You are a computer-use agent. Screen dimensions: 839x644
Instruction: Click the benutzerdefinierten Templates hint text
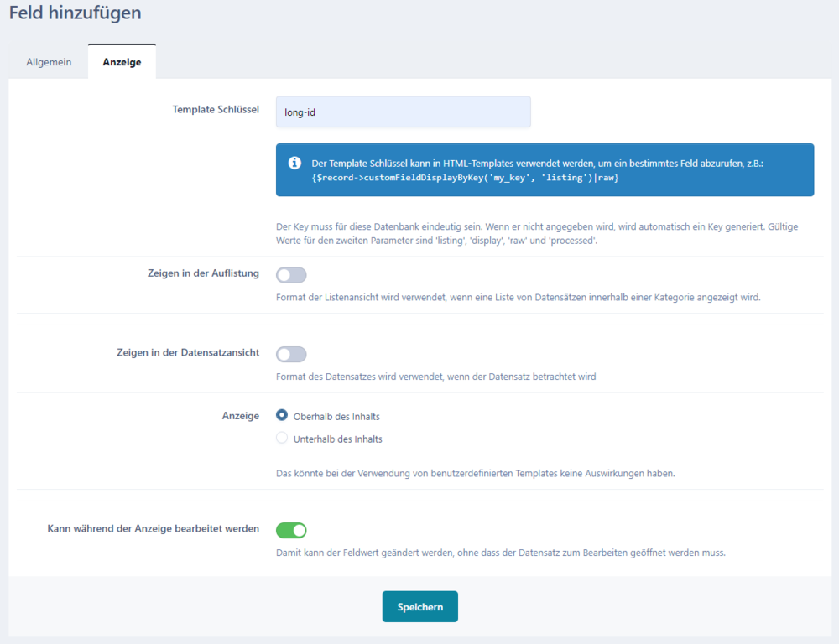click(475, 473)
